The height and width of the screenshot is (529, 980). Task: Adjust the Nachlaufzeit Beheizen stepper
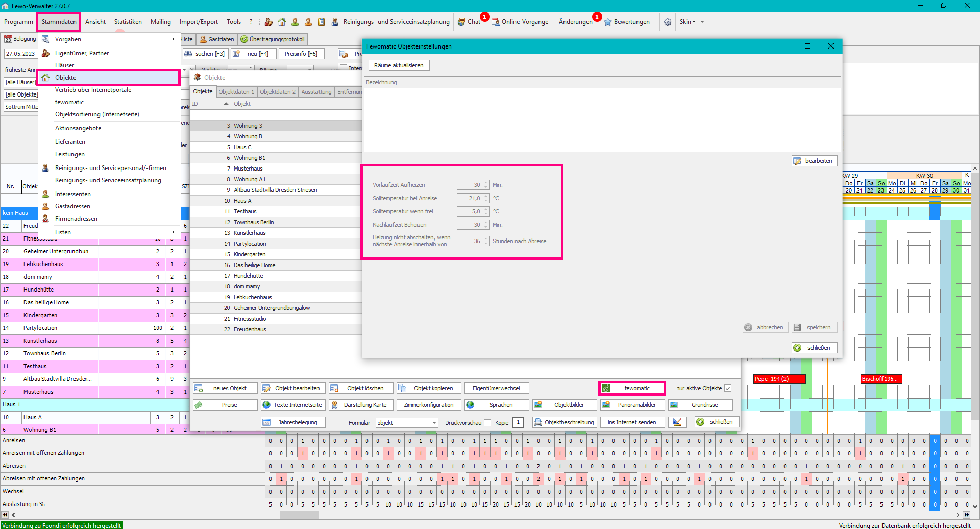486,225
